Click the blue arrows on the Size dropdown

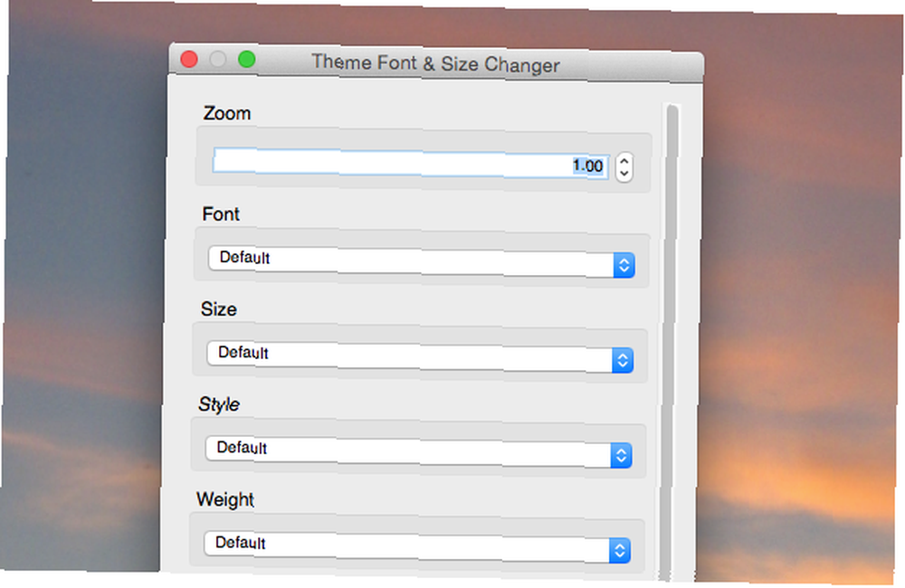point(623,360)
